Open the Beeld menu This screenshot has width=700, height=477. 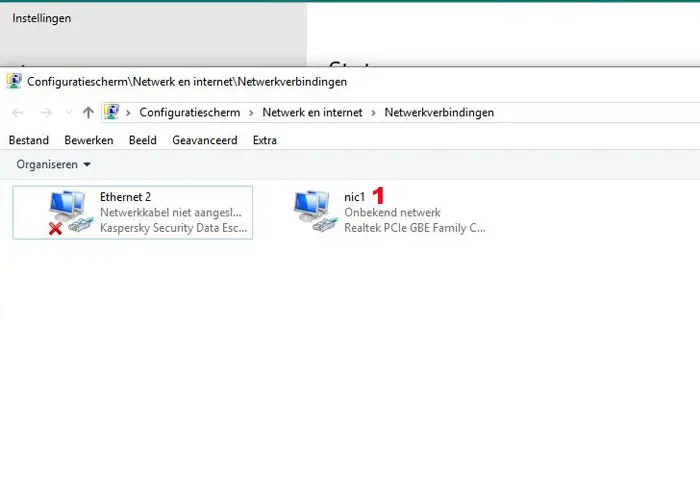click(x=143, y=140)
